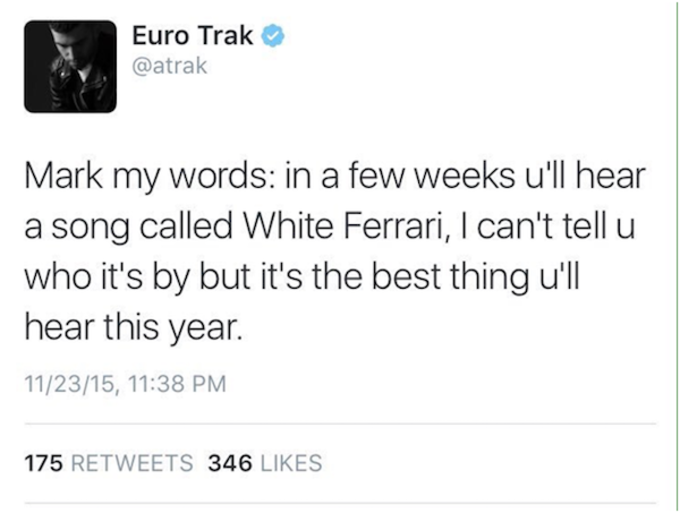Click the date portion 11/23/15

pyautogui.click(x=70, y=383)
